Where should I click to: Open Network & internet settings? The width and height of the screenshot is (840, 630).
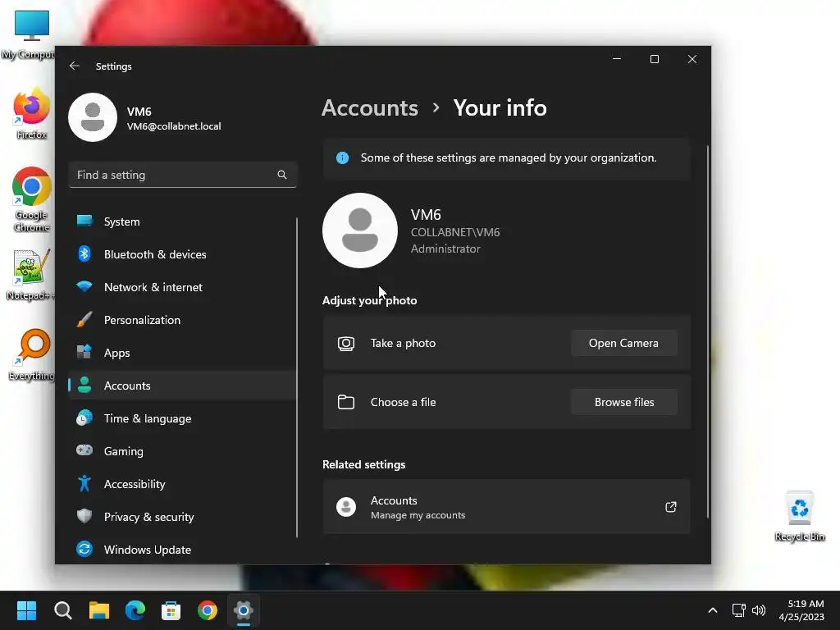[182, 287]
